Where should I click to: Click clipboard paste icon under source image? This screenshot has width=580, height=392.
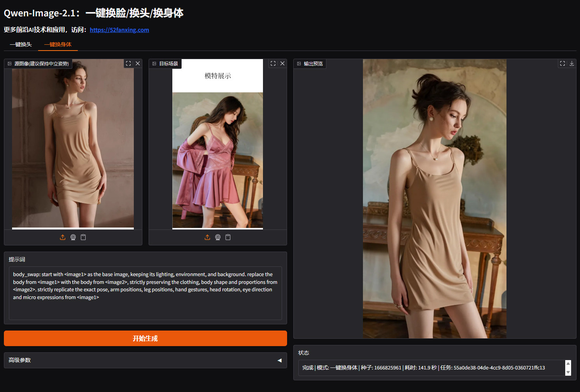(83, 237)
